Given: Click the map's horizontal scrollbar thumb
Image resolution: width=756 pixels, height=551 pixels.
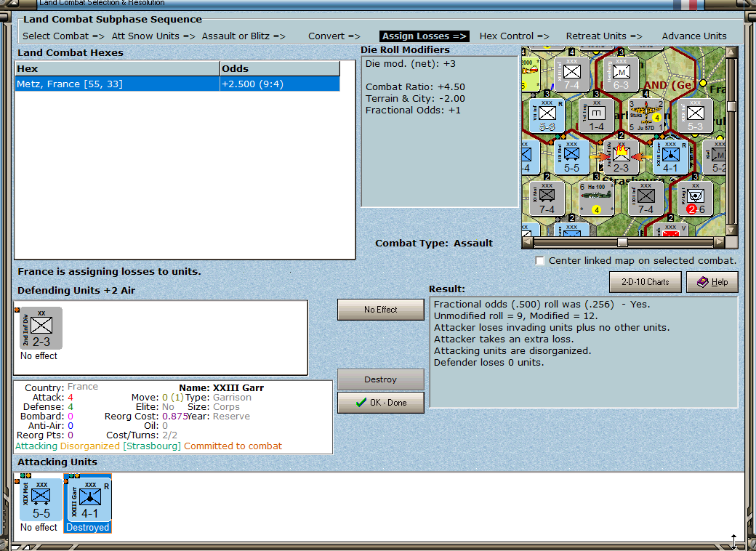Looking at the screenshot, I should (x=622, y=242).
